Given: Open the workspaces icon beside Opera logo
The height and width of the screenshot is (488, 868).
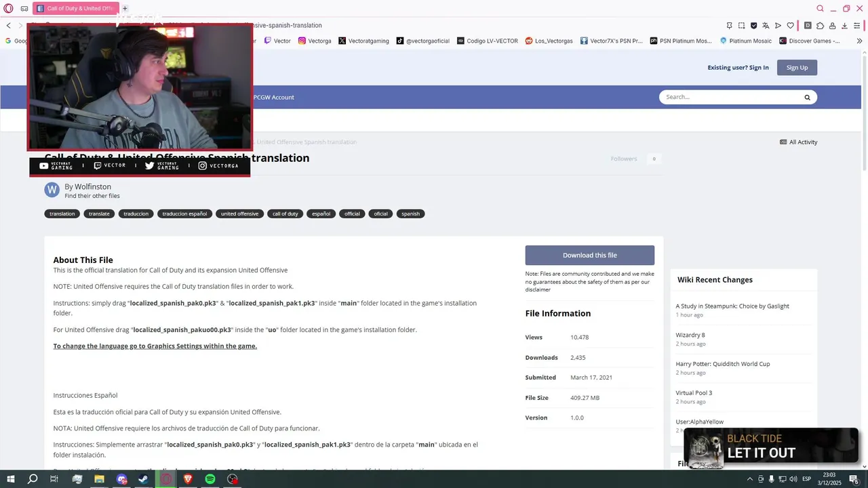Looking at the screenshot, I should 24,8.
